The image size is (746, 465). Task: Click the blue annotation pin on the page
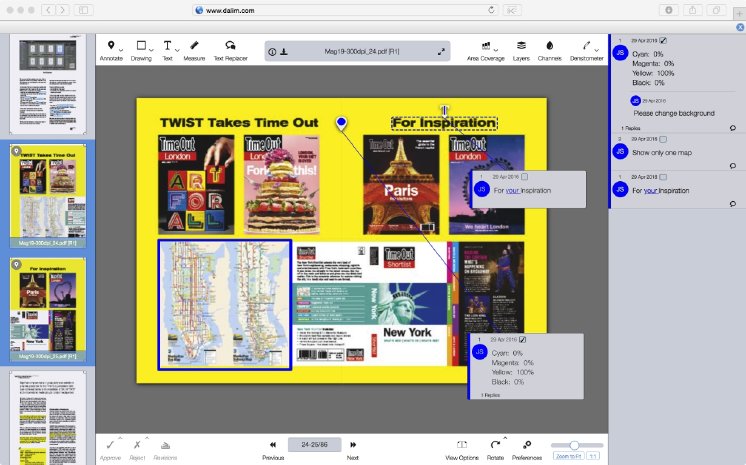coord(341,123)
